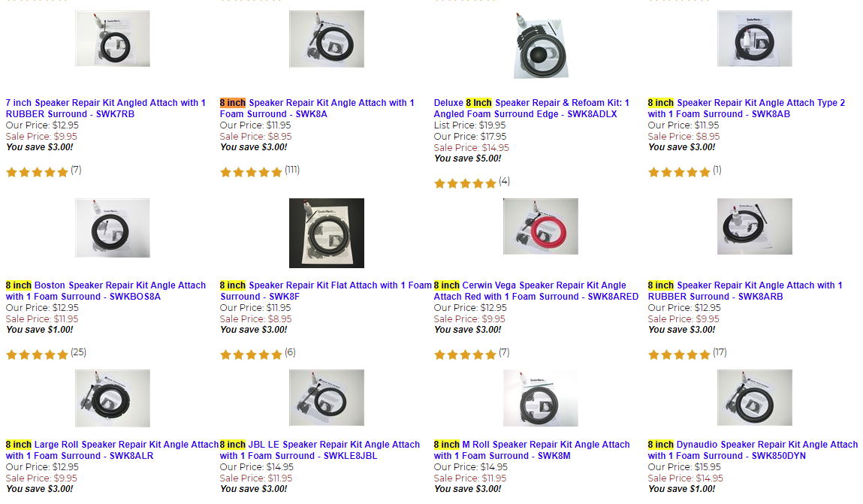Open the Dynaudio SWK850DYN kit image
This screenshot has width=863, height=504.
755,397
